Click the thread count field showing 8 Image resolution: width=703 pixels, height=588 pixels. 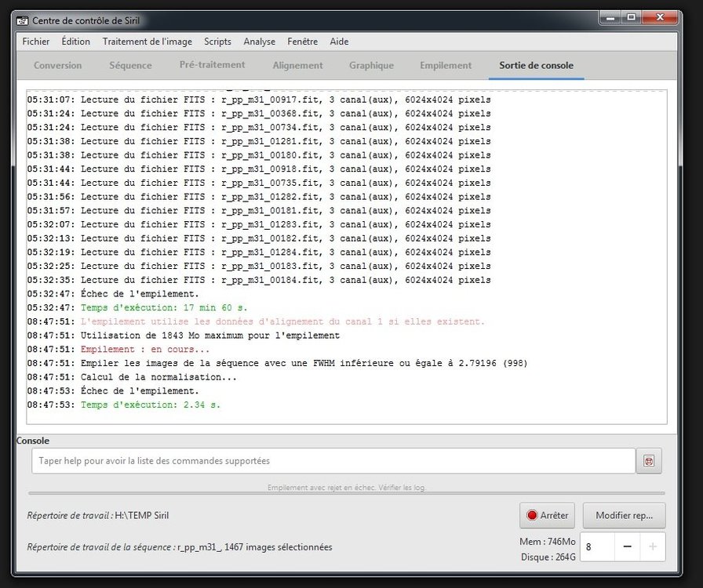(x=598, y=546)
